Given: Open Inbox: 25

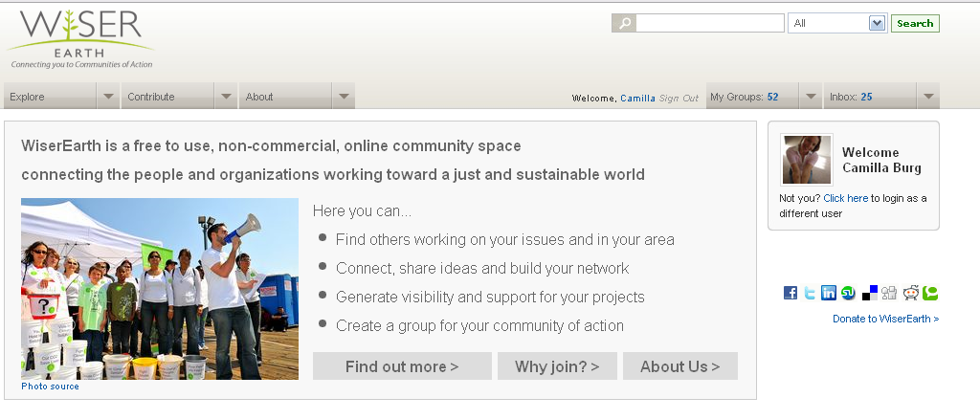Looking at the screenshot, I should (x=870, y=97).
